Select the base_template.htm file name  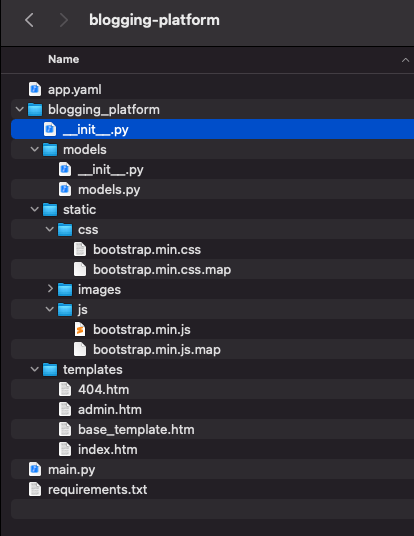[x=136, y=430]
